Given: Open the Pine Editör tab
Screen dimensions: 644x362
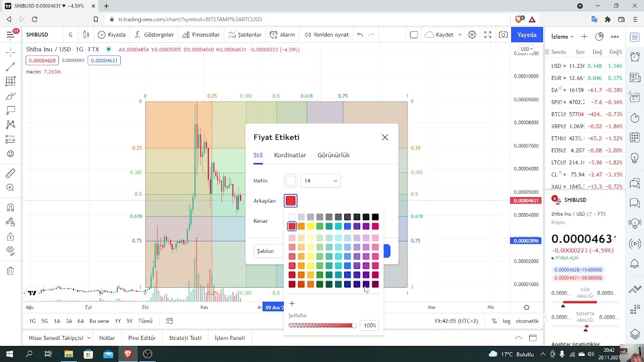Looking at the screenshot, I should click(142, 338).
